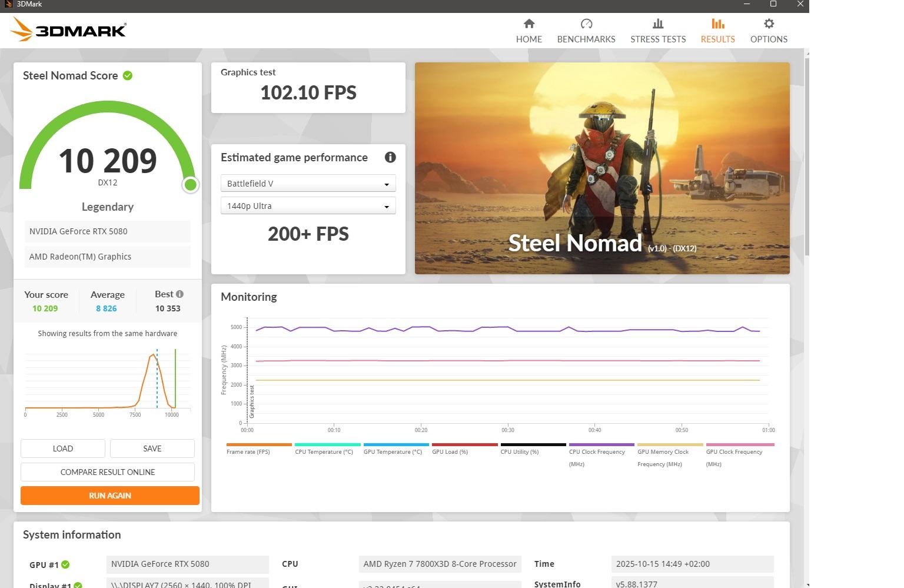
Task: Click the Steel Nomad benchmark artwork
Action: (602, 168)
